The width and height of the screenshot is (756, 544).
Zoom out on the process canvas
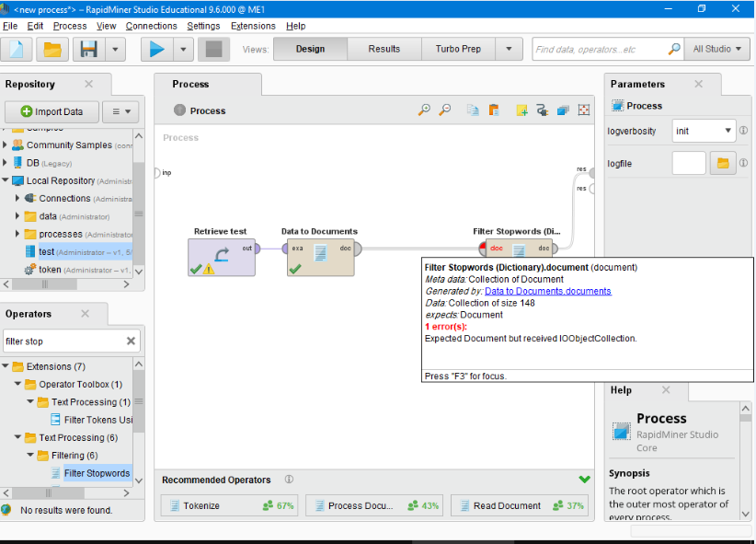pyautogui.click(x=445, y=110)
